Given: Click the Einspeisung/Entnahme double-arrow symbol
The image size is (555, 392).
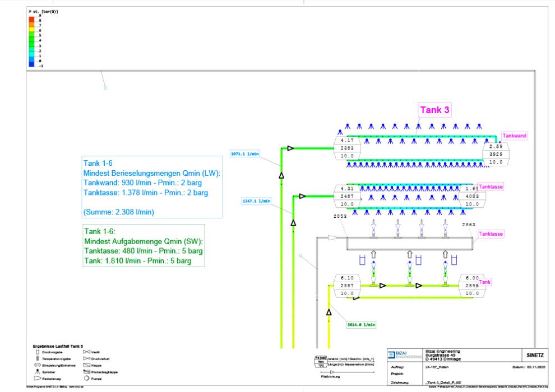Looking at the screenshot, I should (39, 365).
